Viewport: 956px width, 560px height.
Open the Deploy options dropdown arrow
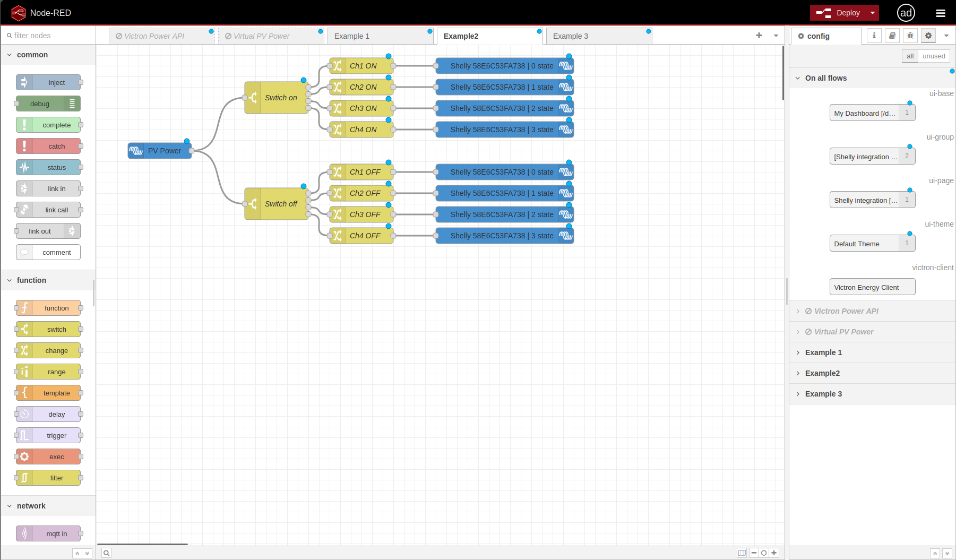(873, 13)
